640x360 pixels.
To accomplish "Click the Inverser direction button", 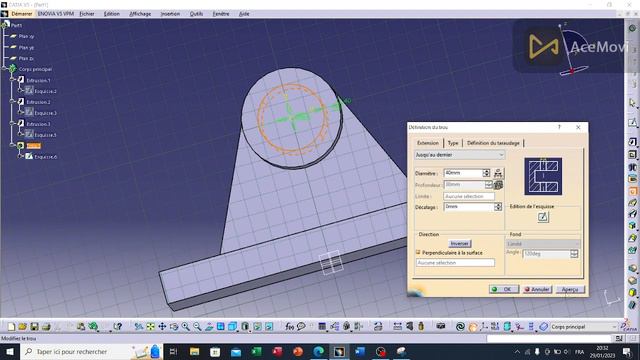I will pyautogui.click(x=460, y=244).
